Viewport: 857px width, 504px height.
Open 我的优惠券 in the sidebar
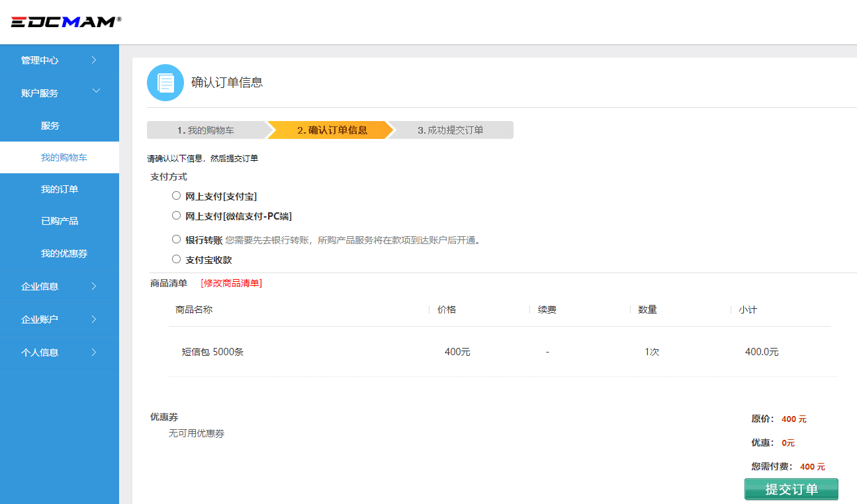(x=64, y=253)
